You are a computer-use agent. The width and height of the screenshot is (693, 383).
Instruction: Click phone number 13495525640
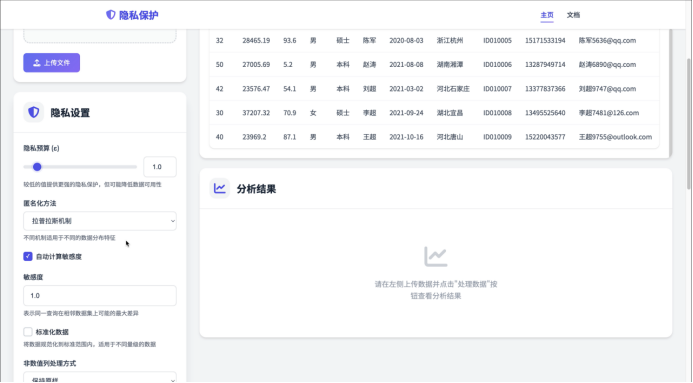coord(545,113)
